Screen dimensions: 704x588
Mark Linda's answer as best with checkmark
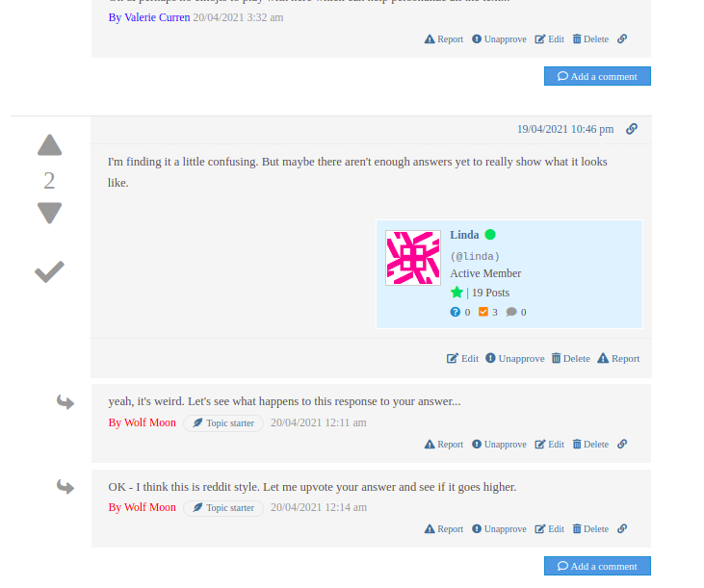(x=49, y=271)
